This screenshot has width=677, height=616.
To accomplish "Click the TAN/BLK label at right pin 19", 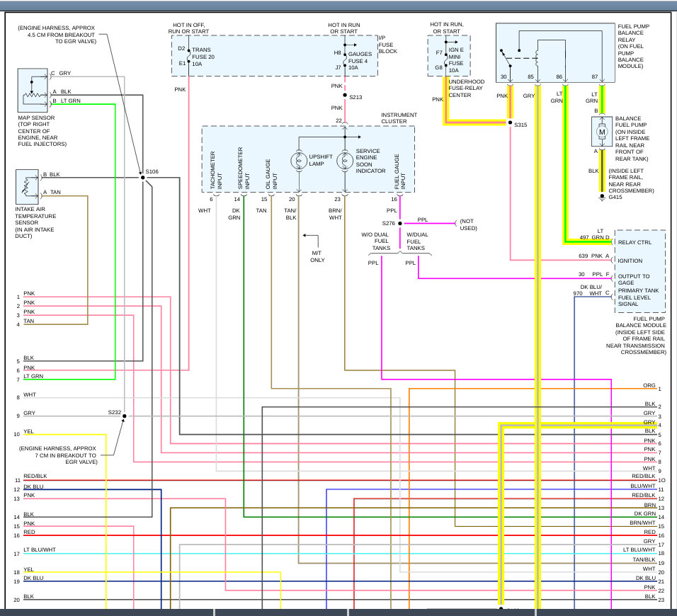I will click(x=644, y=559).
